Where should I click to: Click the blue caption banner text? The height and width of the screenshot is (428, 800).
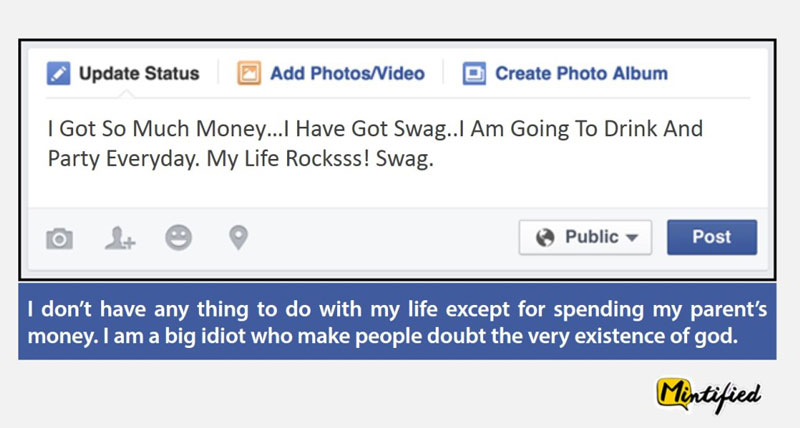click(397, 322)
